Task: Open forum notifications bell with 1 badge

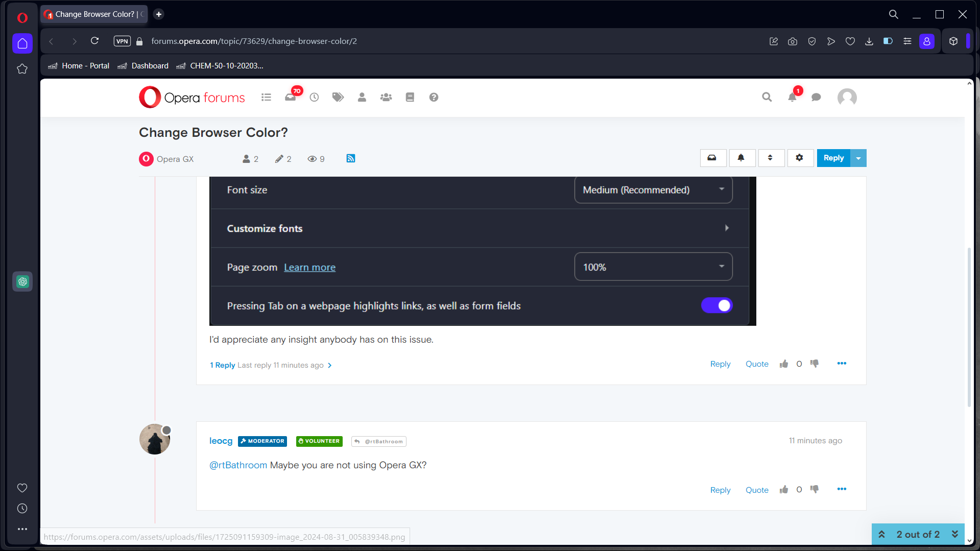Action: (793, 96)
